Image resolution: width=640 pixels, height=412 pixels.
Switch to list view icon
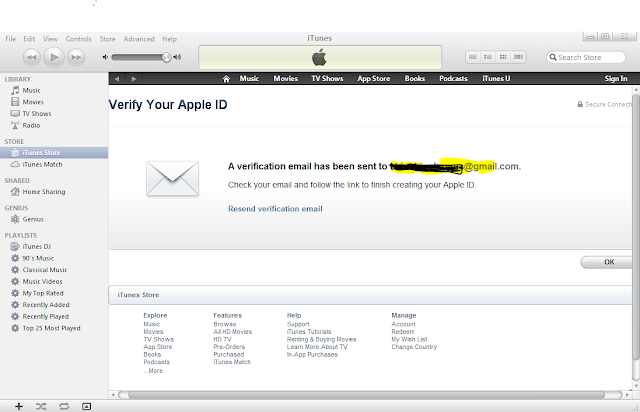[473, 57]
